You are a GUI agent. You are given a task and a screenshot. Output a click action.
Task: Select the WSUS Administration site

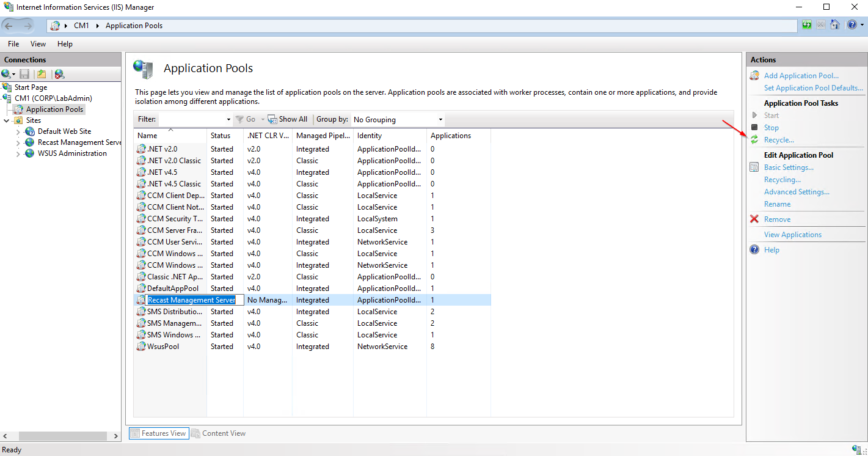point(72,153)
